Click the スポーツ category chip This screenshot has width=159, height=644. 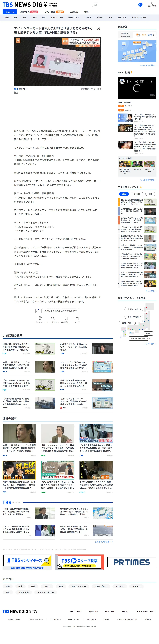[136, 586]
